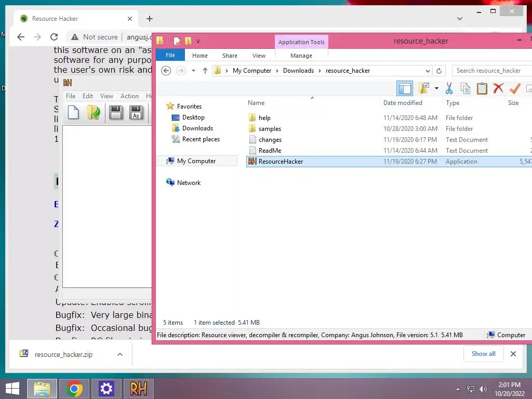Go up one folder level in explorer
The height and width of the screenshot is (399, 532).
(205, 71)
